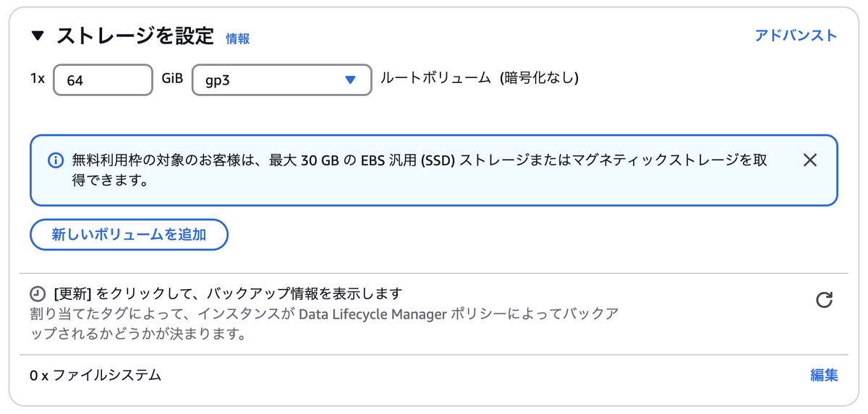Screen dimensions: 868x414
Task: Collapse the ストレージを設定 section triangle
Action: tap(38, 36)
